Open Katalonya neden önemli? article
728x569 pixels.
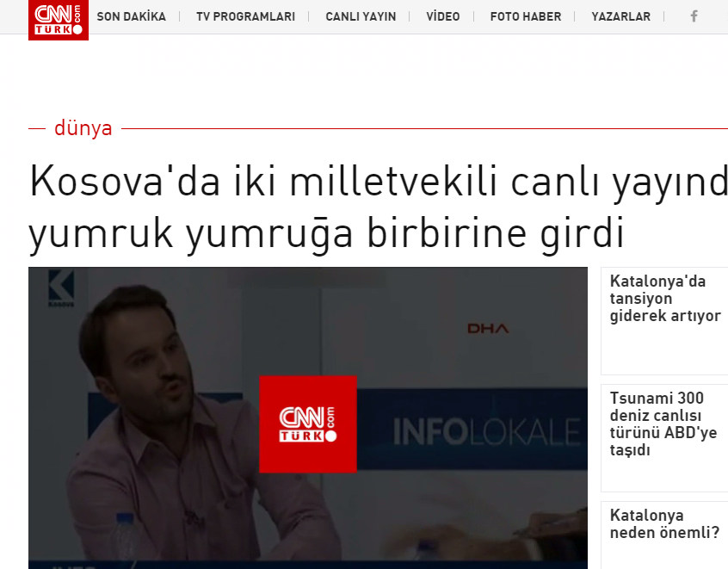[664, 524]
